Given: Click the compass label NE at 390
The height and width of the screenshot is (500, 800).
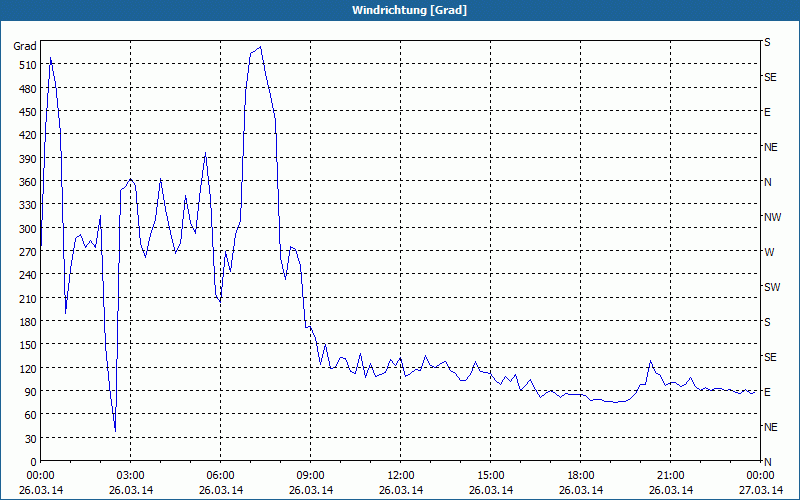Looking at the screenshot, I should pos(770,147).
